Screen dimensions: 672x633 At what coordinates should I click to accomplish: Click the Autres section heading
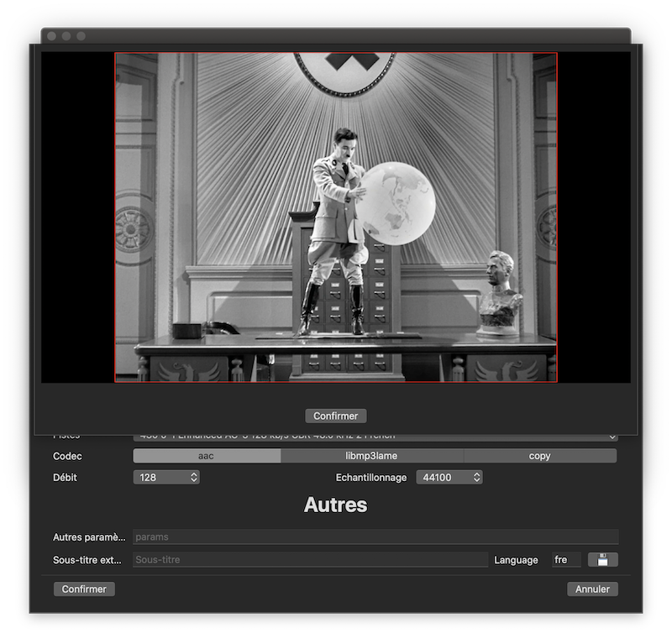(x=335, y=505)
